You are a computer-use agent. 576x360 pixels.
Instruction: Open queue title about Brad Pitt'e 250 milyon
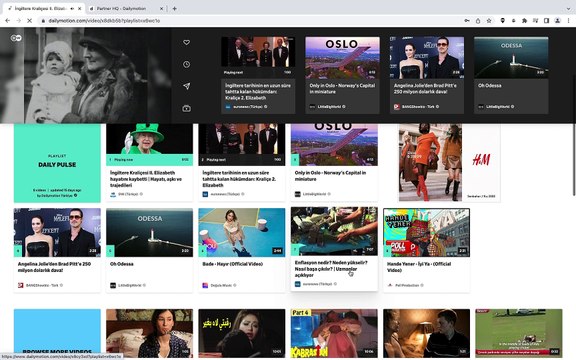pyautogui.click(x=425, y=89)
